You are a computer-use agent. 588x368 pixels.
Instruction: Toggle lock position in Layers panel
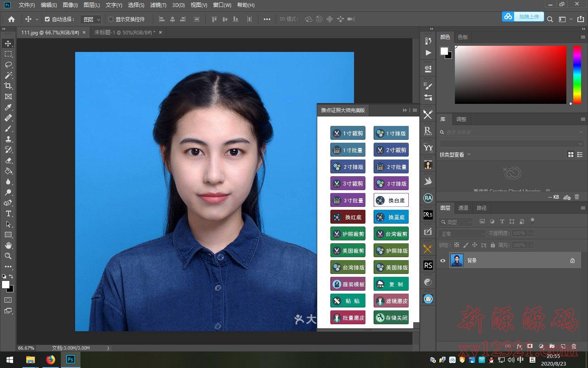click(x=474, y=245)
